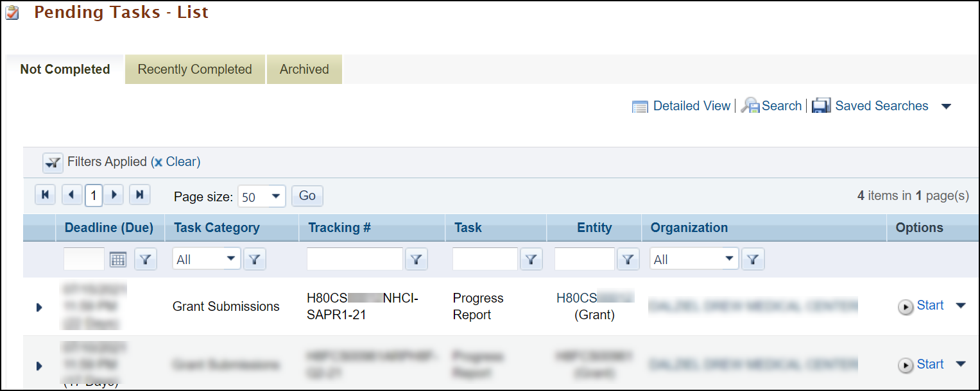
Task: Switch to Recently Completed tab
Action: click(x=195, y=69)
